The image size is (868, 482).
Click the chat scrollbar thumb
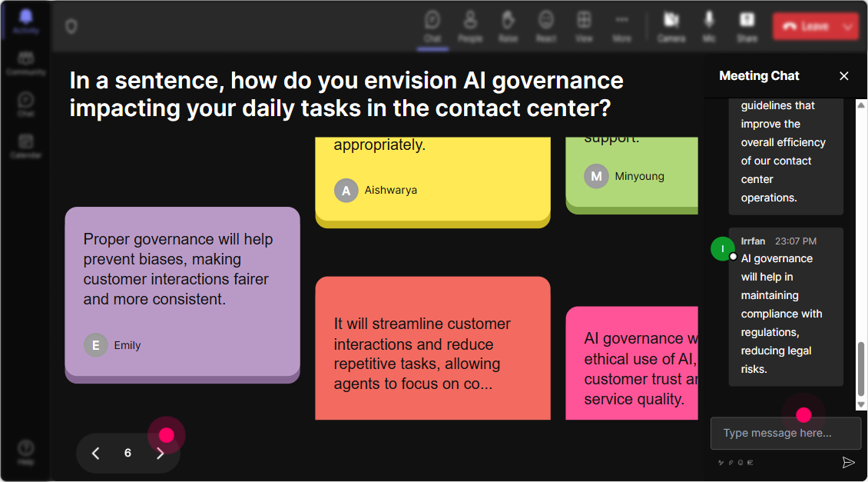[x=861, y=368]
